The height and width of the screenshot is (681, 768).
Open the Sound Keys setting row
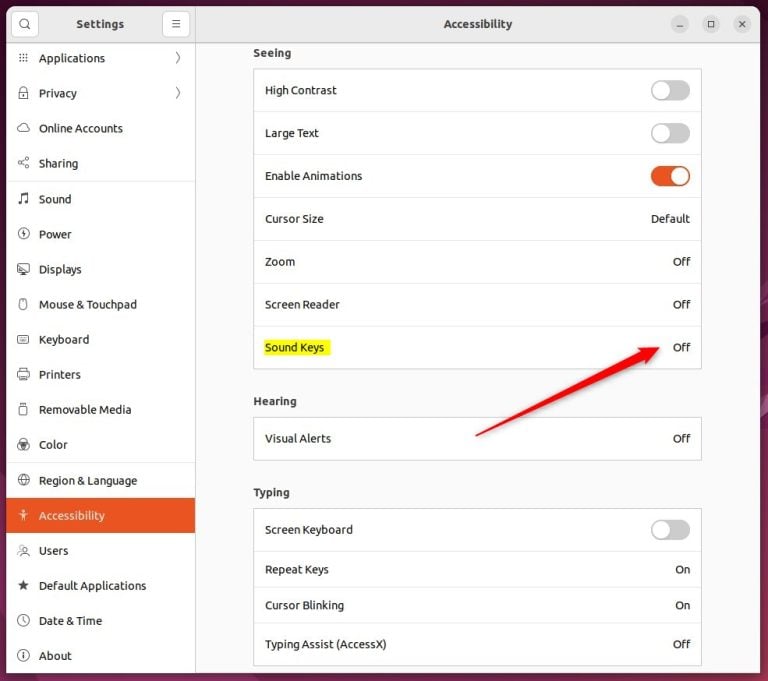click(477, 347)
